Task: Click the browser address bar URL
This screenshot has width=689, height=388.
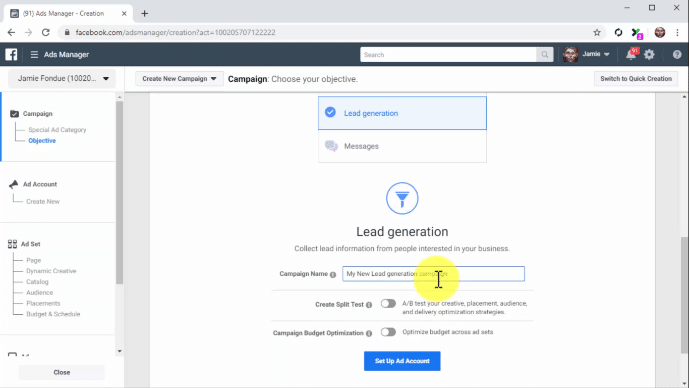Action: (175, 32)
